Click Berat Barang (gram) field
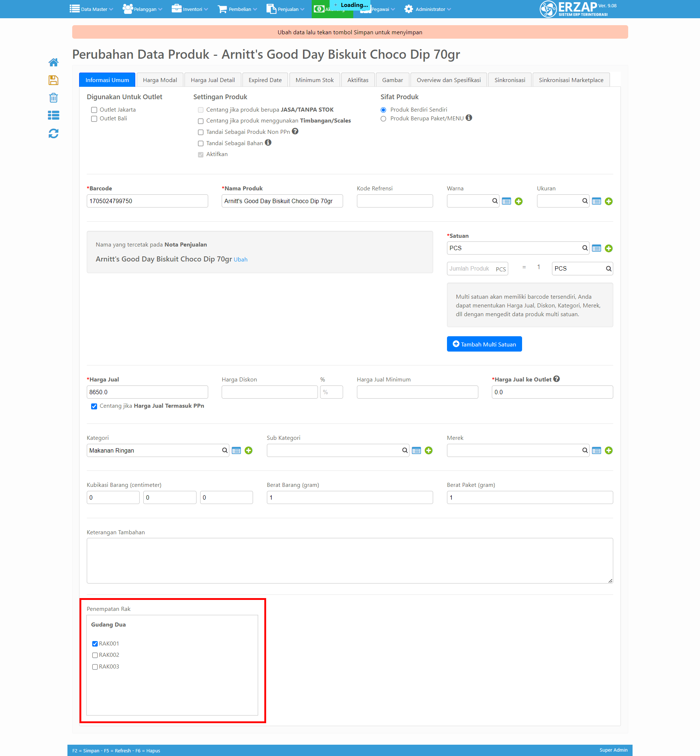700x756 pixels. pos(350,497)
